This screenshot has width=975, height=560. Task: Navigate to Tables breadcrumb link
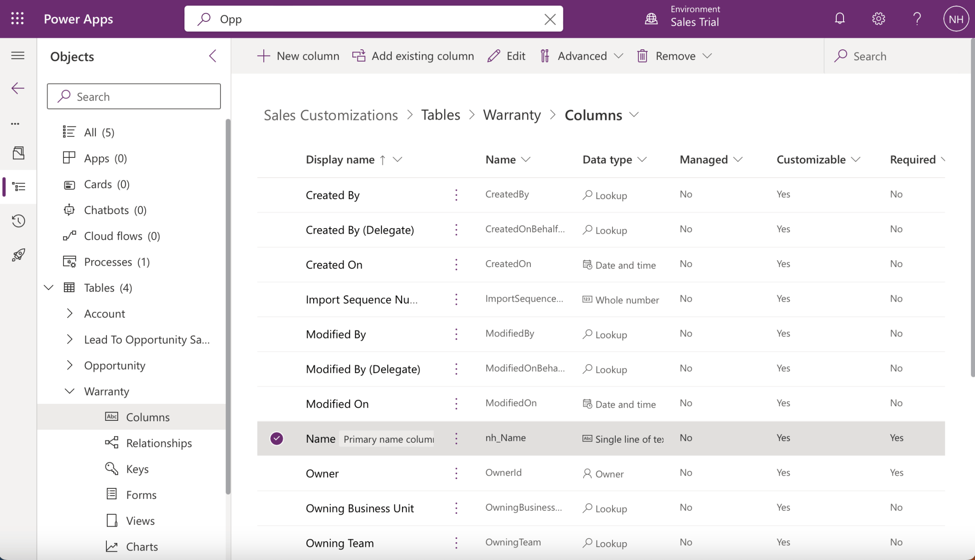[440, 115]
